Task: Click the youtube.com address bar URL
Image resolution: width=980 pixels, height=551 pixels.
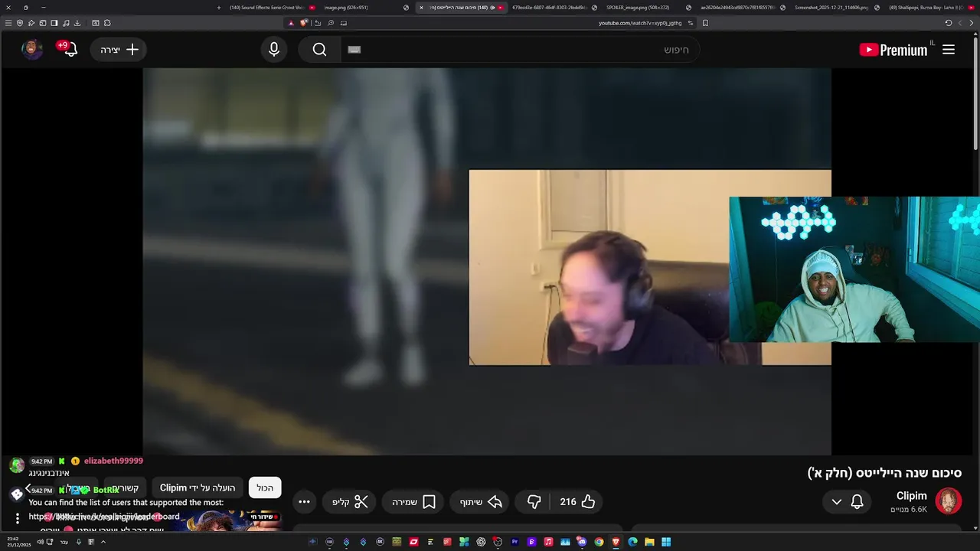Action: click(640, 23)
